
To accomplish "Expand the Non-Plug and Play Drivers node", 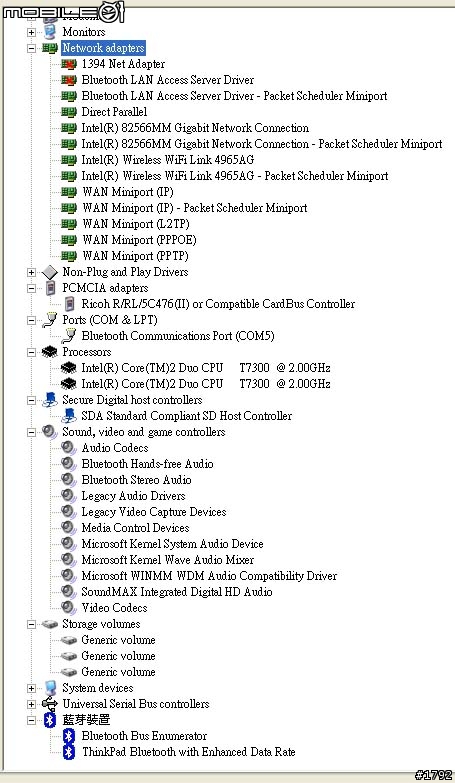I will pos(31,272).
